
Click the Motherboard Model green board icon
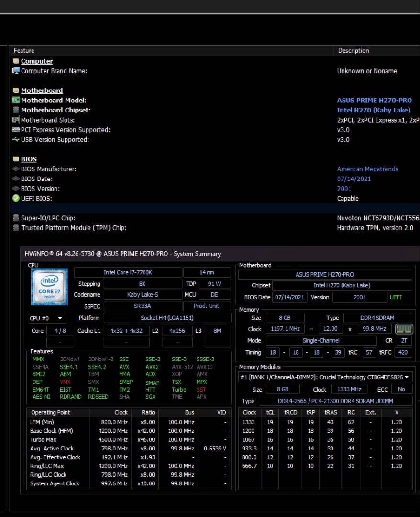pos(15,100)
